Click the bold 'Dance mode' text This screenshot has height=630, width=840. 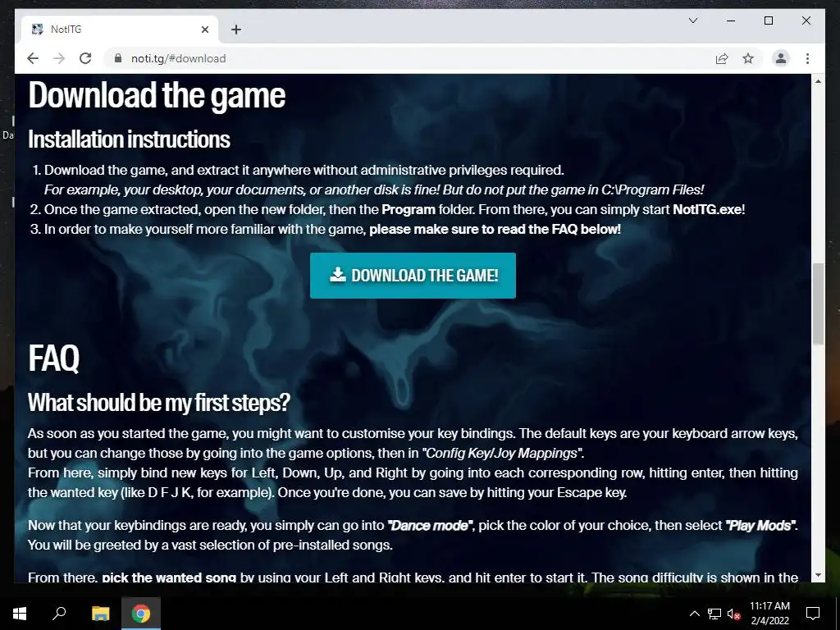(x=430, y=526)
